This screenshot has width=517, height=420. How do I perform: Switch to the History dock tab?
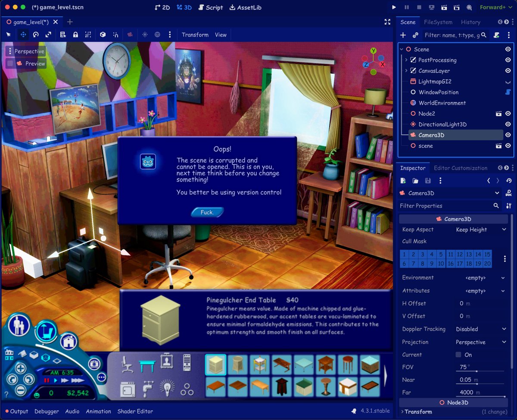click(470, 22)
